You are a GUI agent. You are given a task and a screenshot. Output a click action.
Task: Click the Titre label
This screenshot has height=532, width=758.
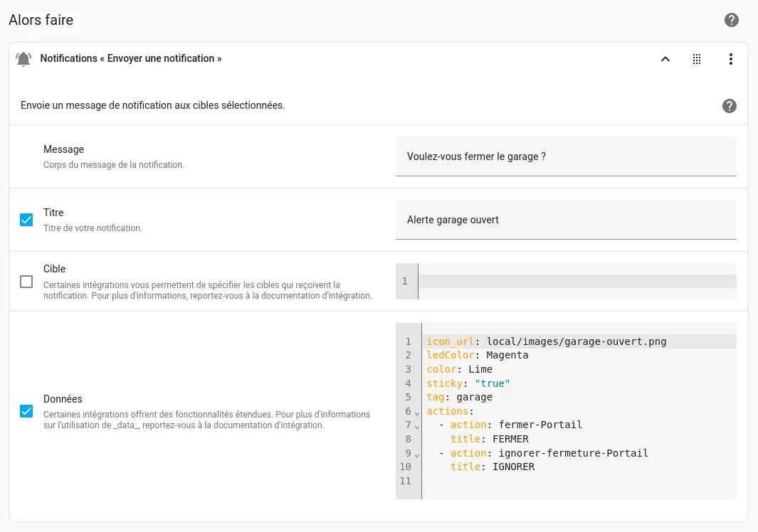coord(53,213)
